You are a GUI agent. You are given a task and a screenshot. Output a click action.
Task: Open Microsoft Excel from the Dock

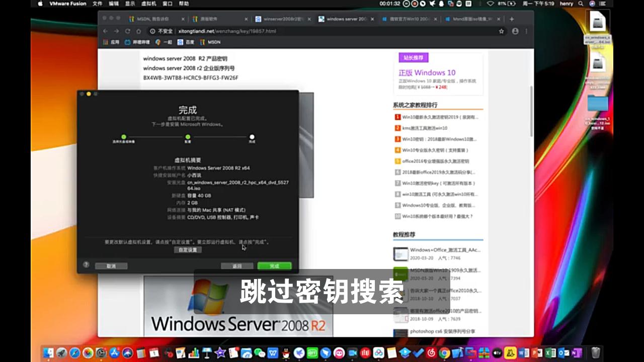coord(550,353)
